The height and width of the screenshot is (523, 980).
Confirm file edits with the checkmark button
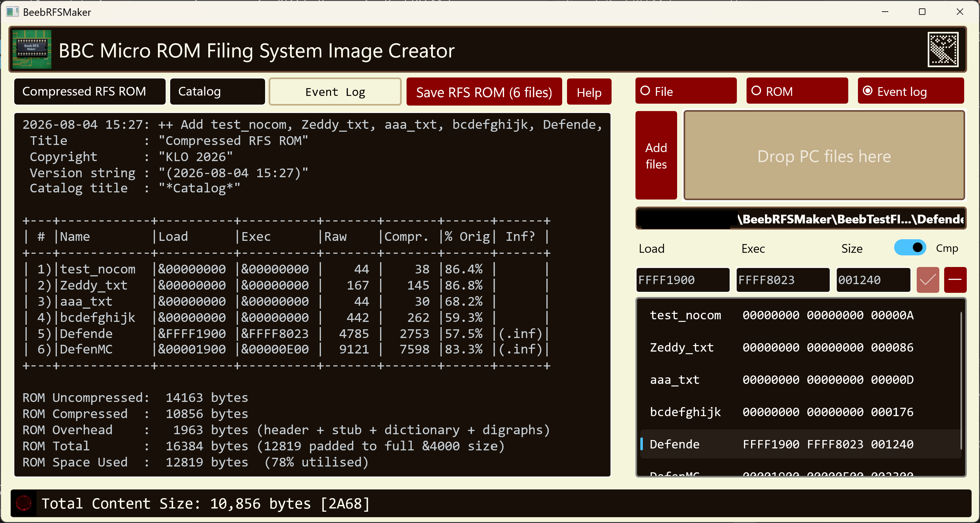pyautogui.click(x=927, y=280)
